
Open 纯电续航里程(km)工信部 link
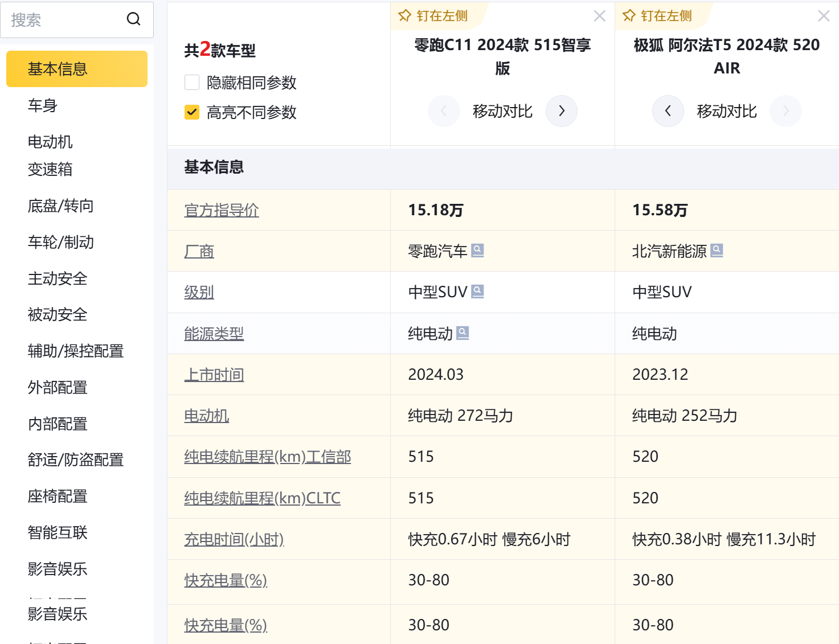[268, 457]
